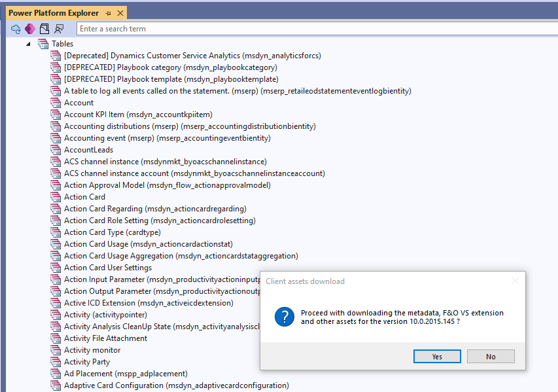Select Activity (activitypointer) table

pyautogui.click(x=105, y=315)
